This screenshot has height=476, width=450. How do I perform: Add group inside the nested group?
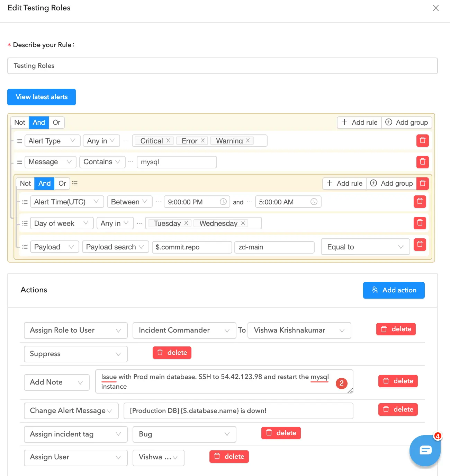(x=391, y=183)
